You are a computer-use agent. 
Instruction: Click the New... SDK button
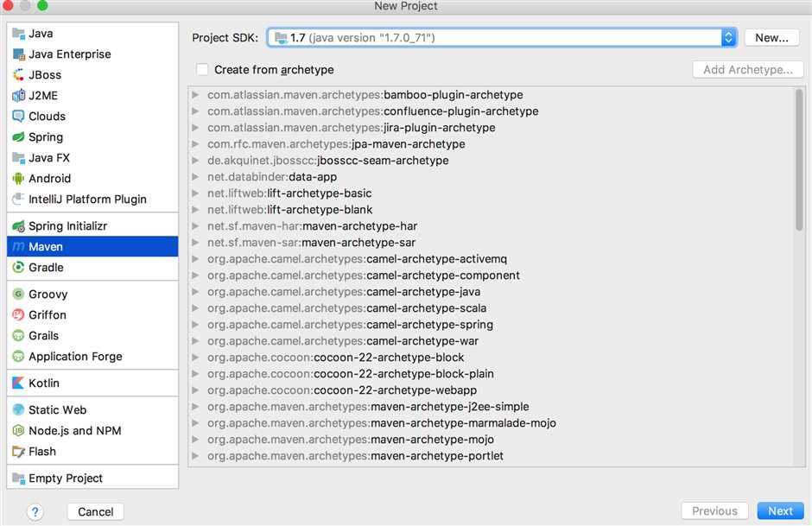click(771, 38)
